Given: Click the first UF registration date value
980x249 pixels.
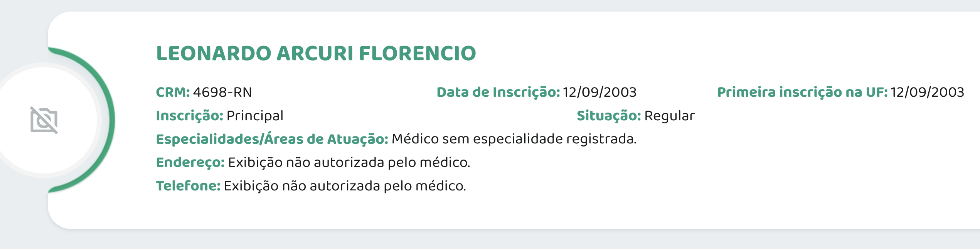Looking at the screenshot, I should point(927,93).
